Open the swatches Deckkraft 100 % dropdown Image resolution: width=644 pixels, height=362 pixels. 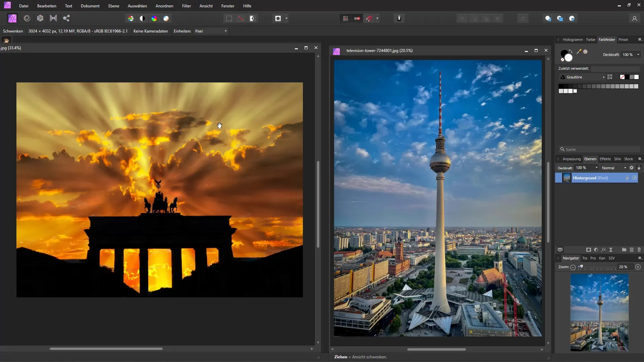pos(631,55)
